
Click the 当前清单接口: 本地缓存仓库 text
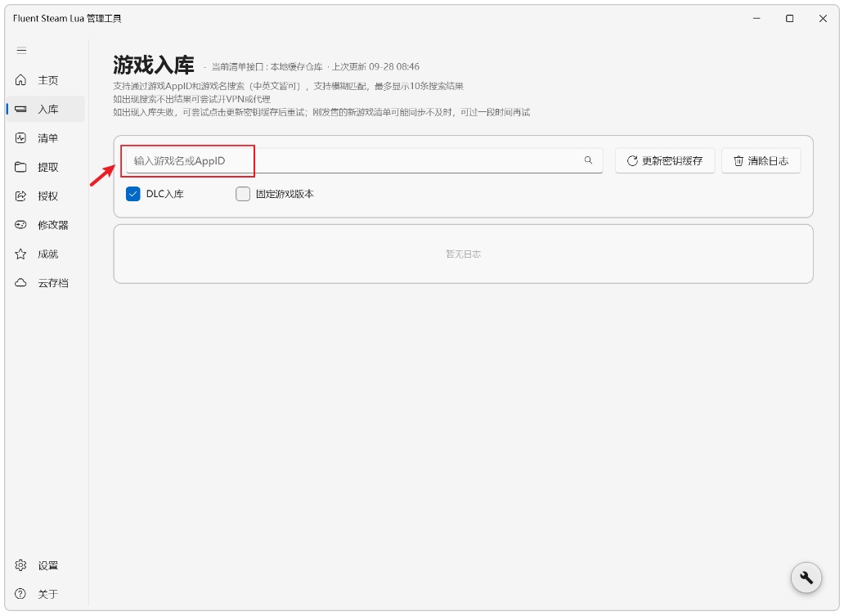click(267, 67)
